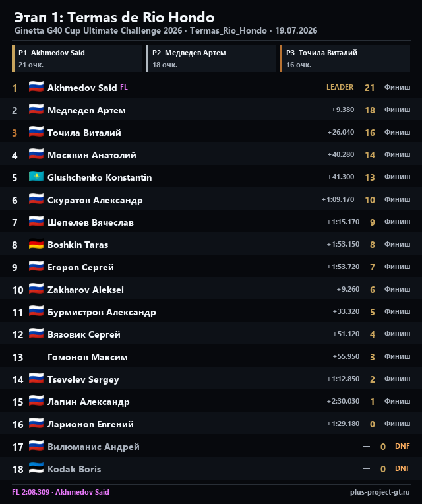Click the LEADER label in the first row

[340, 87]
